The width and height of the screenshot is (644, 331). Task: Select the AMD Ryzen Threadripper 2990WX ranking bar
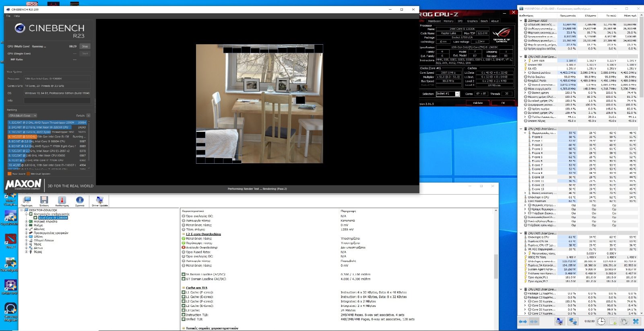pyautogui.click(x=47, y=122)
